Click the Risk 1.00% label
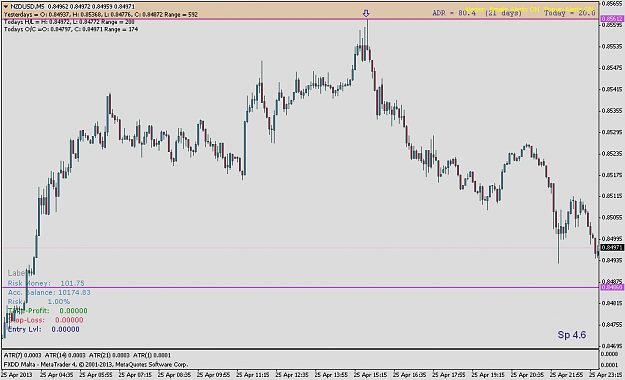This screenshot has width=625, height=380. point(39,301)
